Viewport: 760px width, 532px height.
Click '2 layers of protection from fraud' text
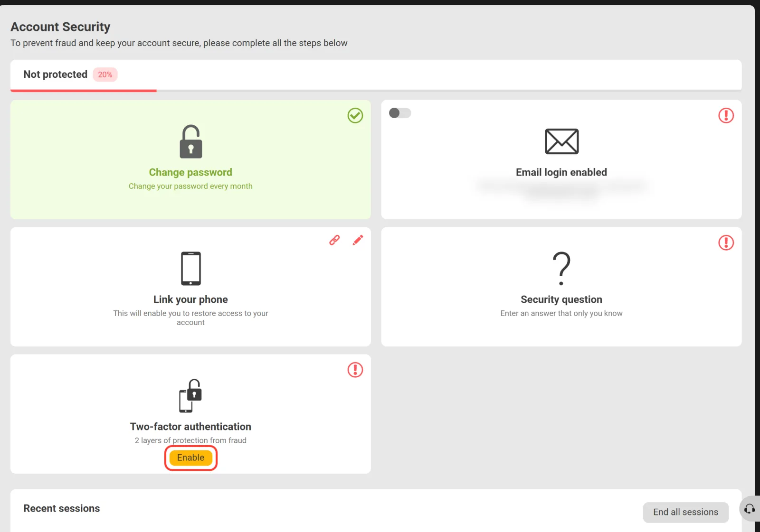point(190,440)
